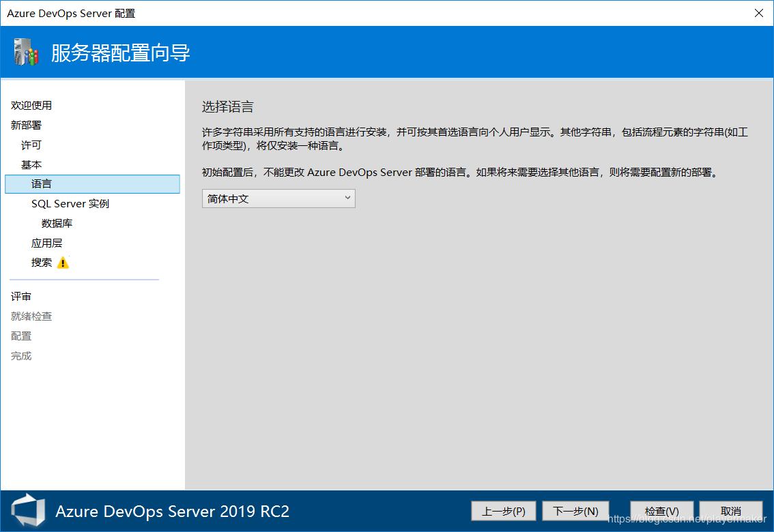774x532 pixels.
Task: Proceed with the 下一步(N) button
Action: (575, 512)
